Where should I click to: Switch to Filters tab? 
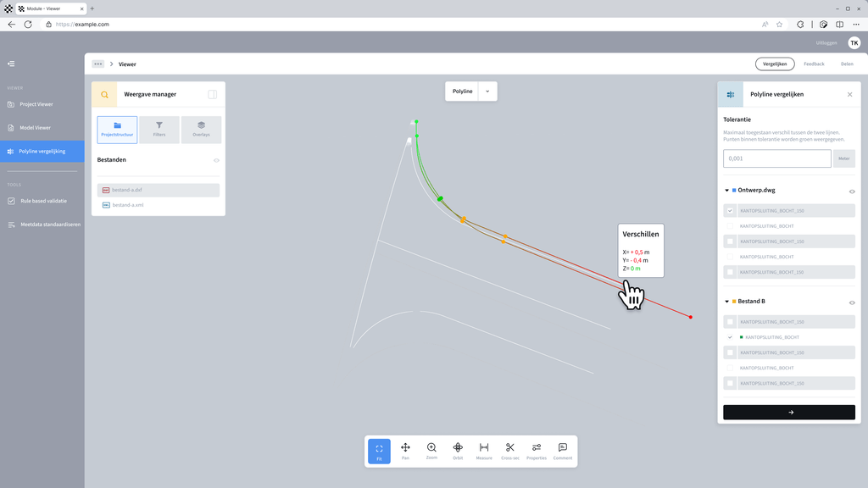[x=159, y=130]
